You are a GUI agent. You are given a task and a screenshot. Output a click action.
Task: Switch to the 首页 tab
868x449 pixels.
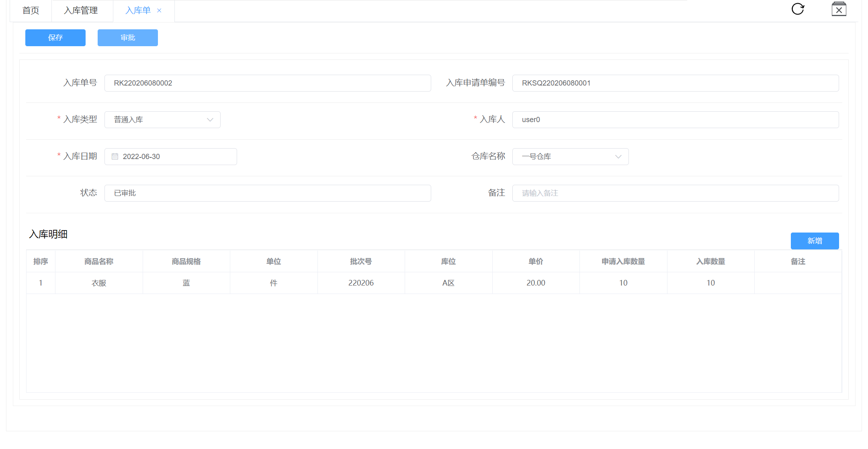coord(31,10)
